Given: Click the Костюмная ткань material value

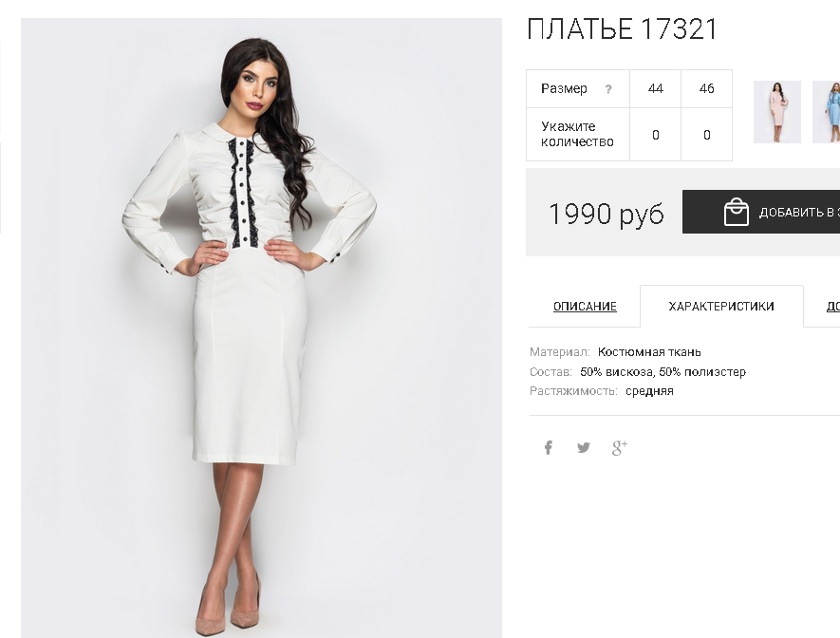Looking at the screenshot, I should pyautogui.click(x=649, y=352).
